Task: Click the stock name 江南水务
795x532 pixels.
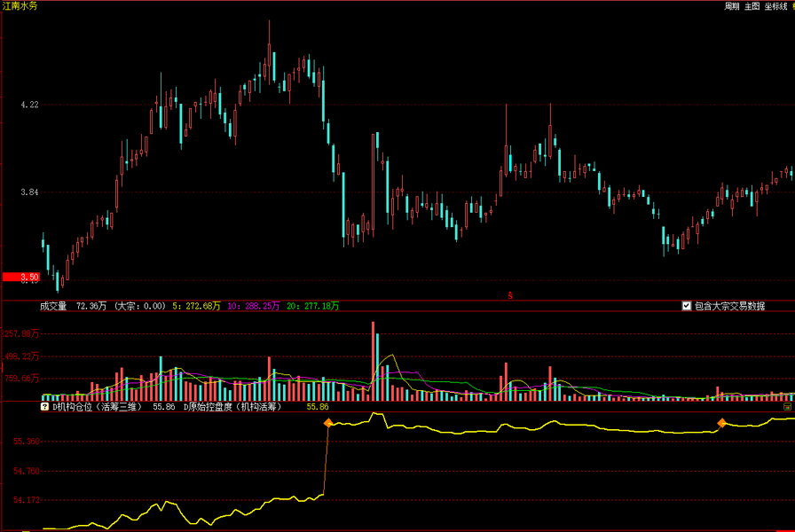Action: click(20, 6)
